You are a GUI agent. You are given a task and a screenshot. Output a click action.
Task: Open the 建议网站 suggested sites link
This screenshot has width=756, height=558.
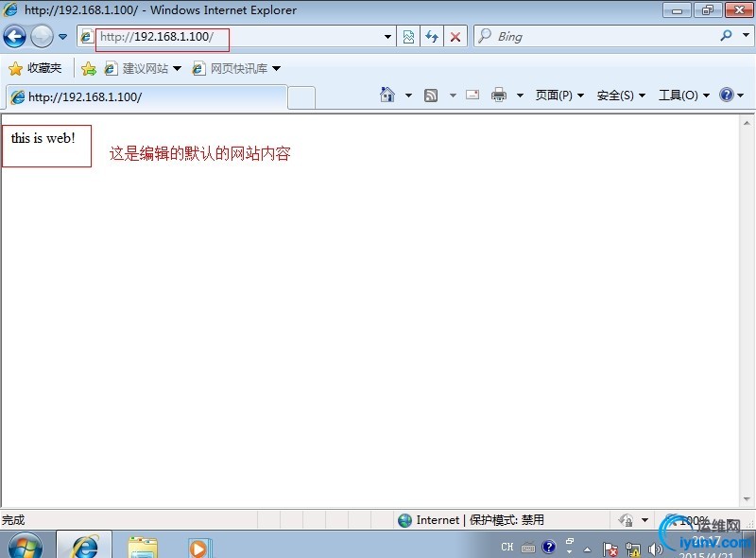point(137,68)
